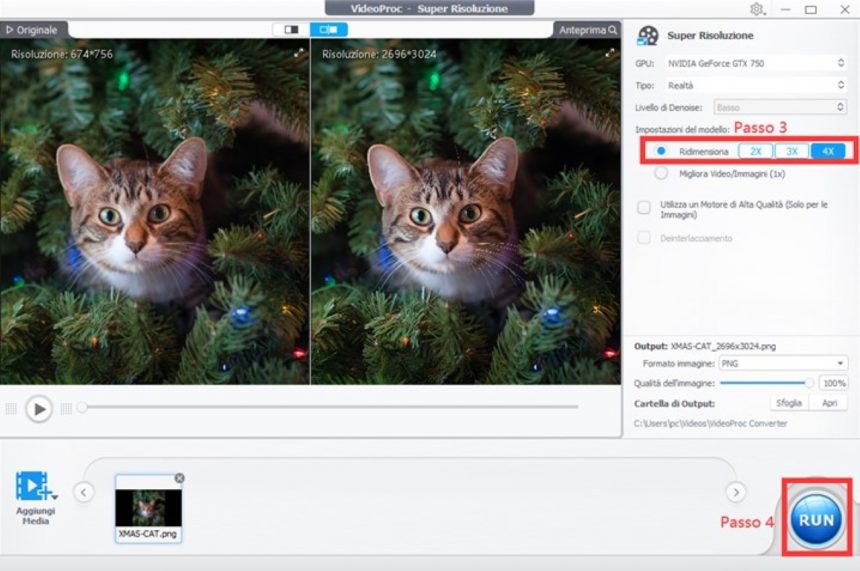Click Aggiungi Media icon

point(32,486)
